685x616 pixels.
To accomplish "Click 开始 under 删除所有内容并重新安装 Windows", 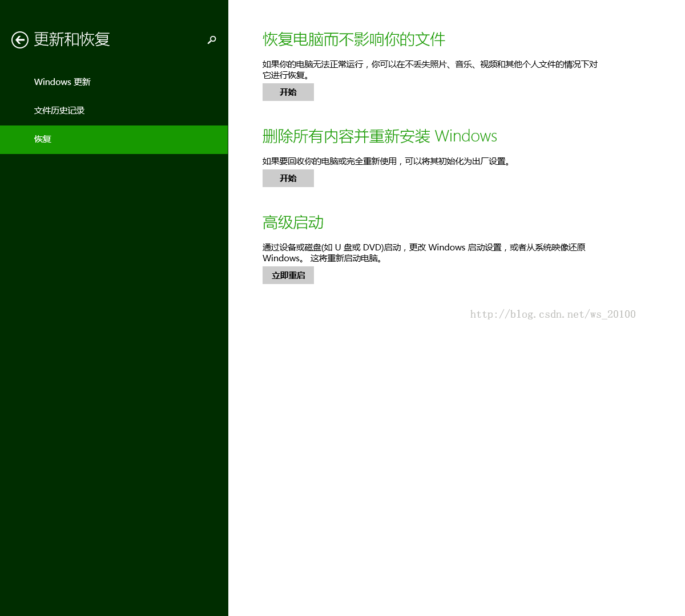I will (x=288, y=179).
